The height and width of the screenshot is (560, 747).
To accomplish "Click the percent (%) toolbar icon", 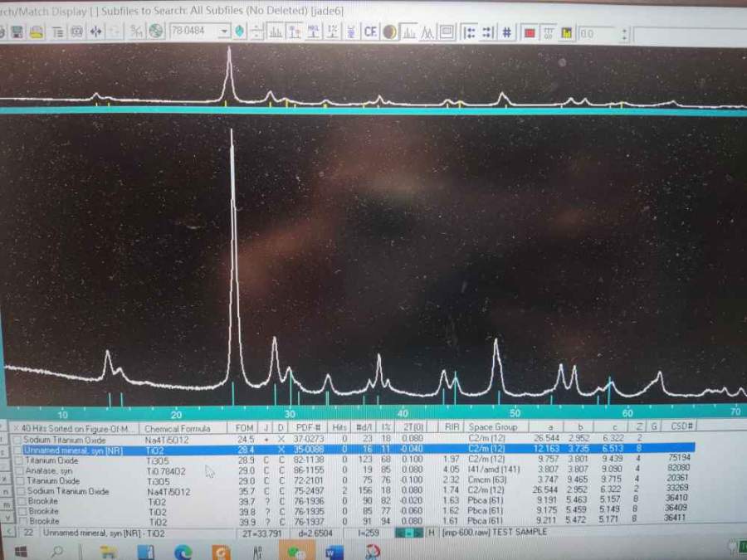I will (135, 32).
